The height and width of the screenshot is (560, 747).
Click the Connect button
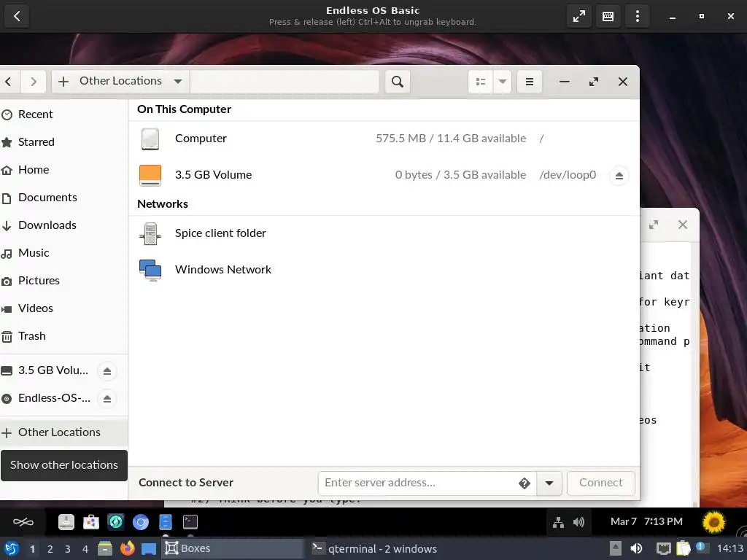pos(601,483)
